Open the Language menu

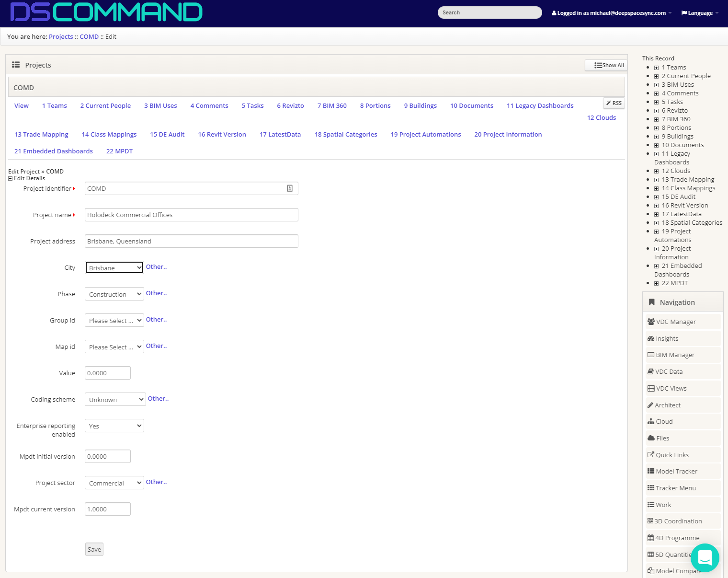pos(700,13)
